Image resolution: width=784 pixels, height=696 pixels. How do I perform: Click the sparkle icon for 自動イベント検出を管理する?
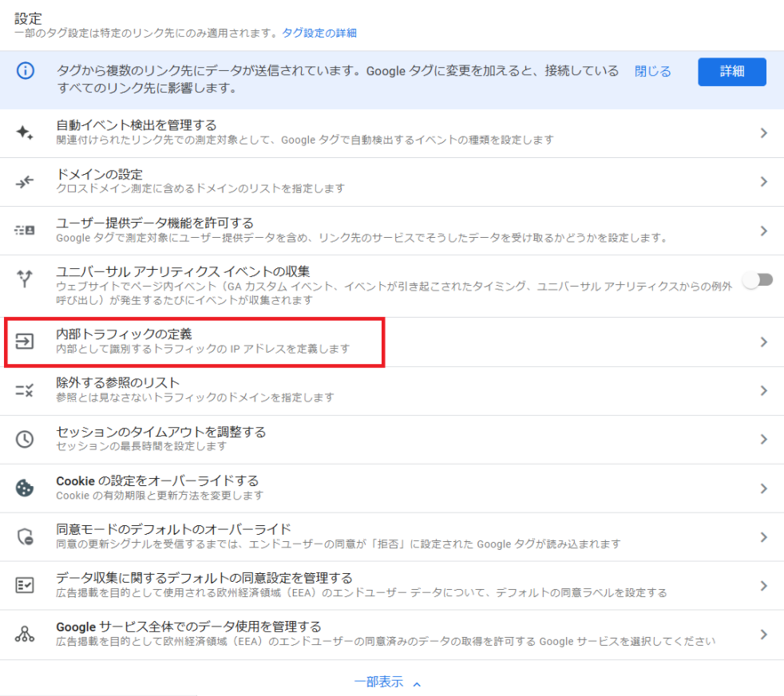pyautogui.click(x=25, y=132)
